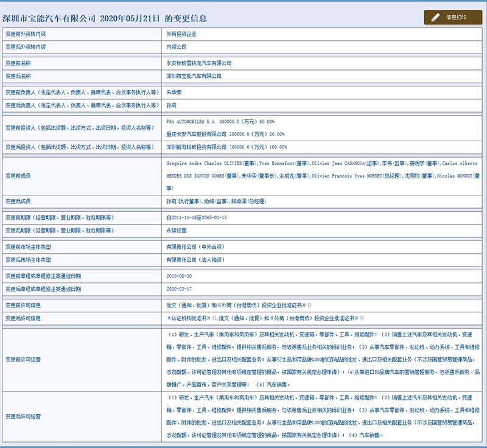Select value 有限责任公司（中外合资）
Image resolution: width=487 pixels, height=448 pixels.
point(195,247)
